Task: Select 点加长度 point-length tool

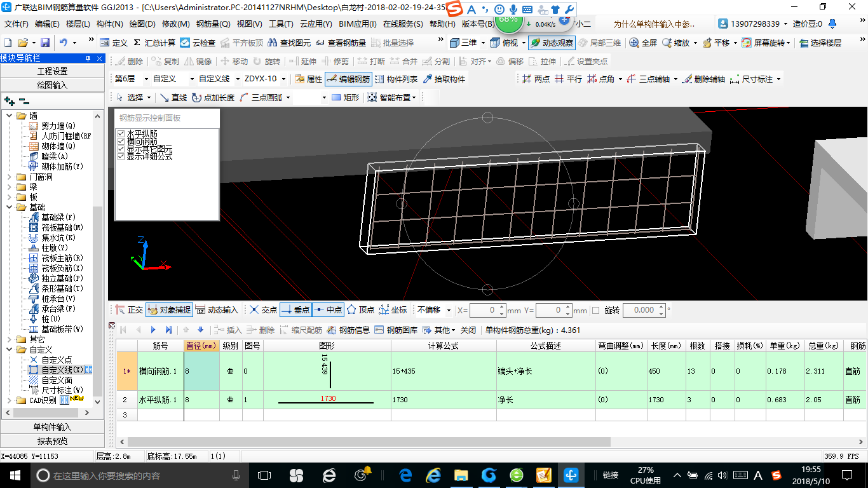Action: [x=213, y=97]
